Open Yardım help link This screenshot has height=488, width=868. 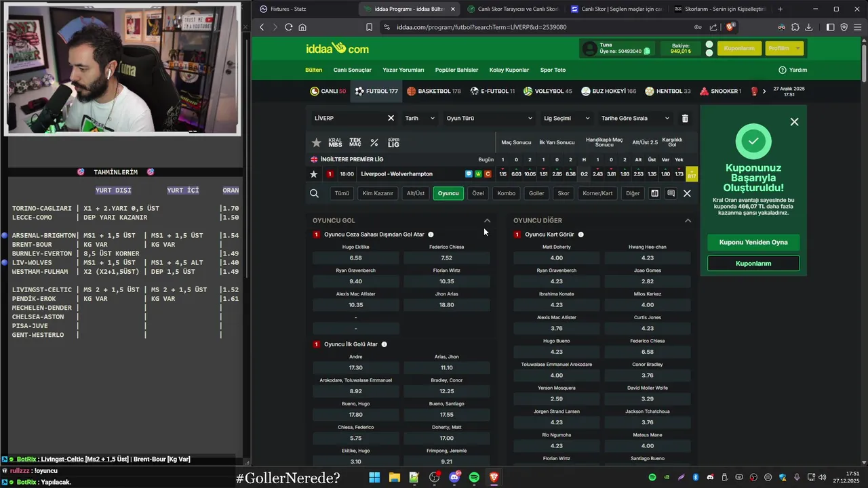pyautogui.click(x=793, y=70)
